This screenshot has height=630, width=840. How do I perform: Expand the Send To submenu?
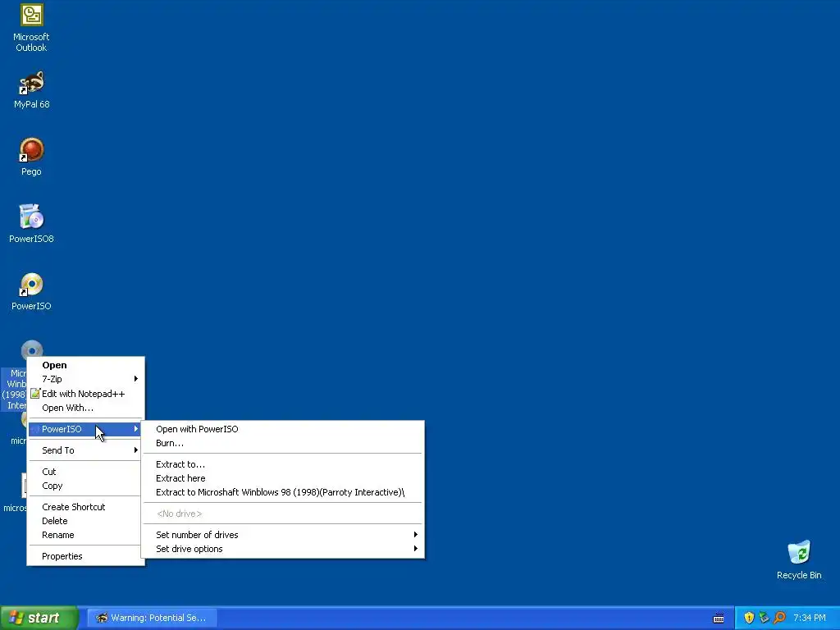pyautogui.click(x=85, y=450)
